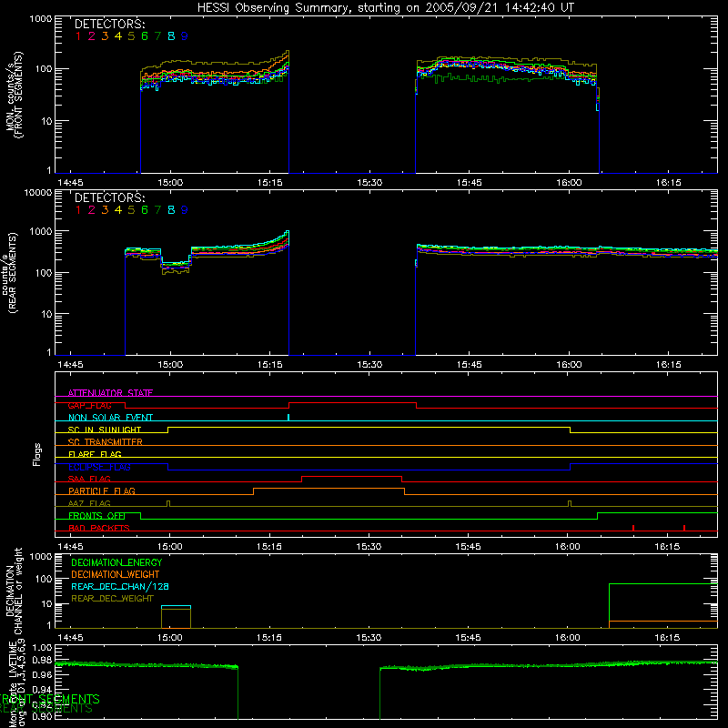This screenshot has height=728, width=728.
Task: Select blue detector 9 in front segments legend
Action: tap(185, 36)
